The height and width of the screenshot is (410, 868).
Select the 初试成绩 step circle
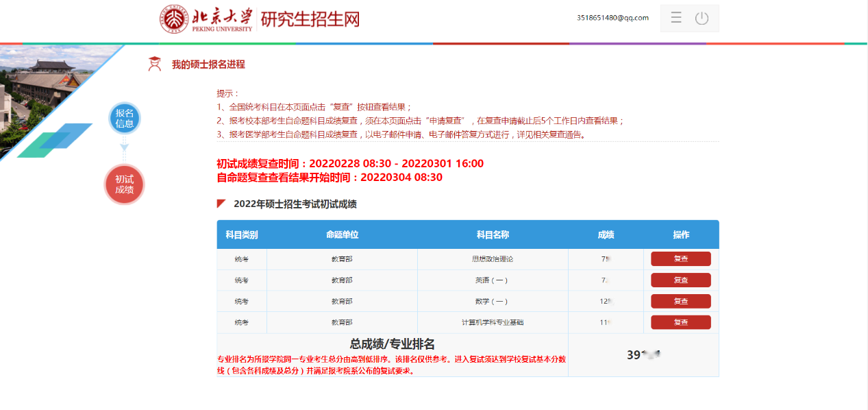click(x=125, y=184)
